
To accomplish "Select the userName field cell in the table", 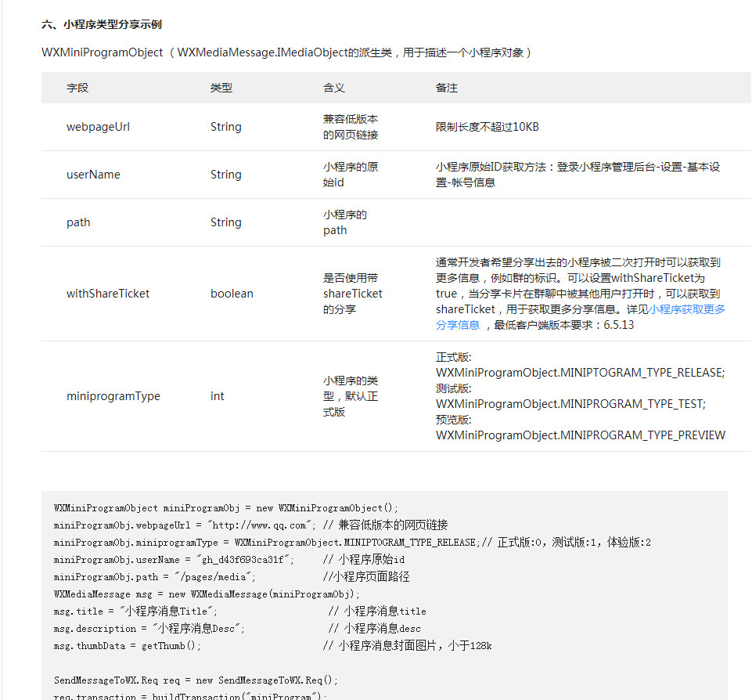I will [94, 174].
